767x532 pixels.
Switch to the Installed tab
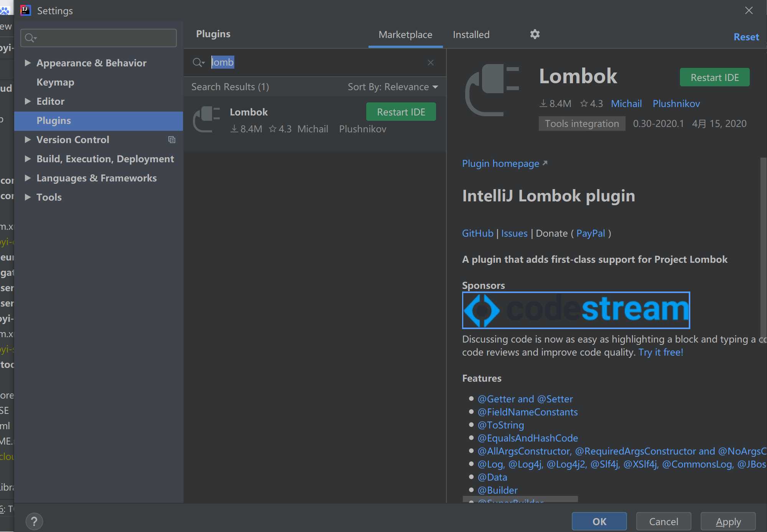click(471, 35)
